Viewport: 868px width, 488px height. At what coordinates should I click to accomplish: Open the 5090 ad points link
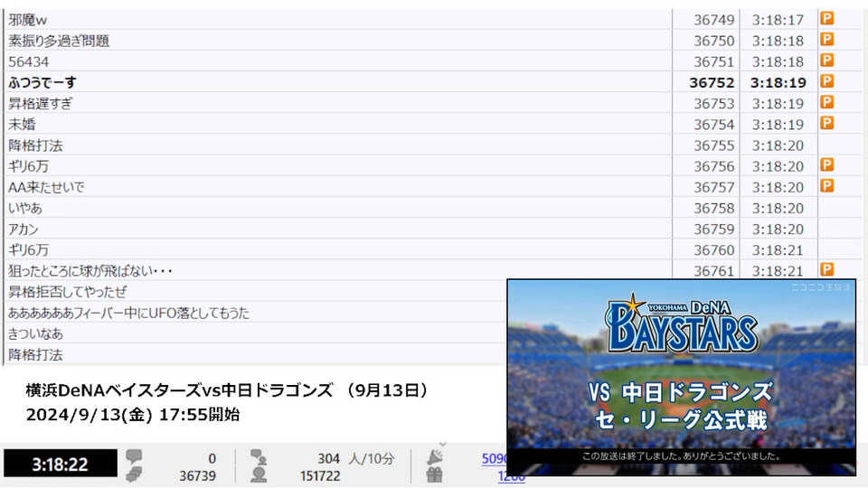click(495, 459)
